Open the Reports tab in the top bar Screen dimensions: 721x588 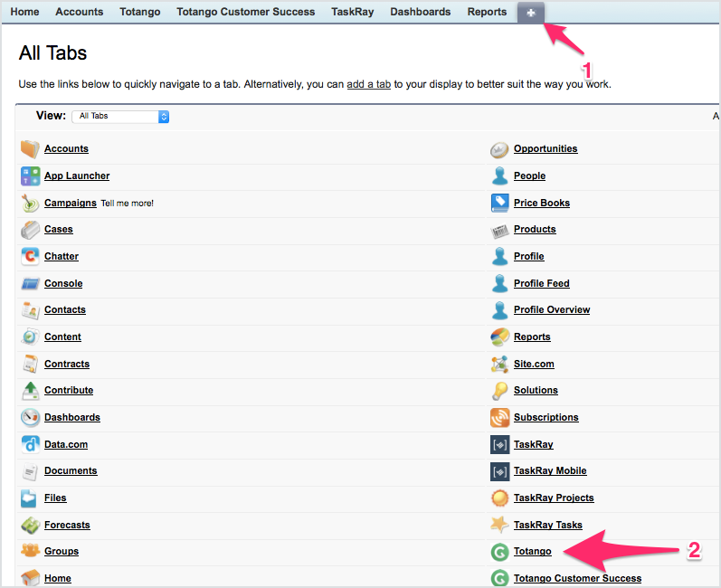487,12
